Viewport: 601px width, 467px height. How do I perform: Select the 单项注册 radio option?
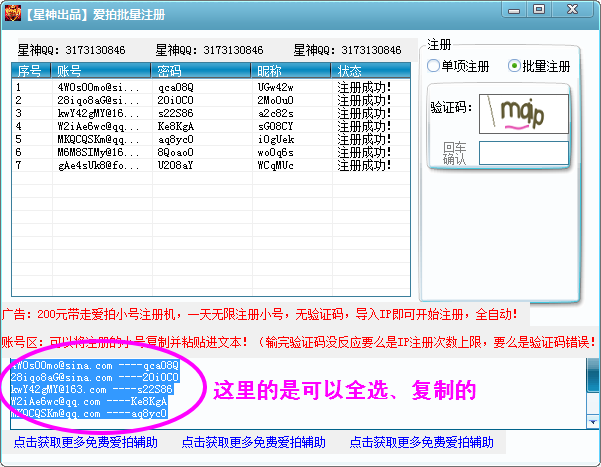click(458, 66)
